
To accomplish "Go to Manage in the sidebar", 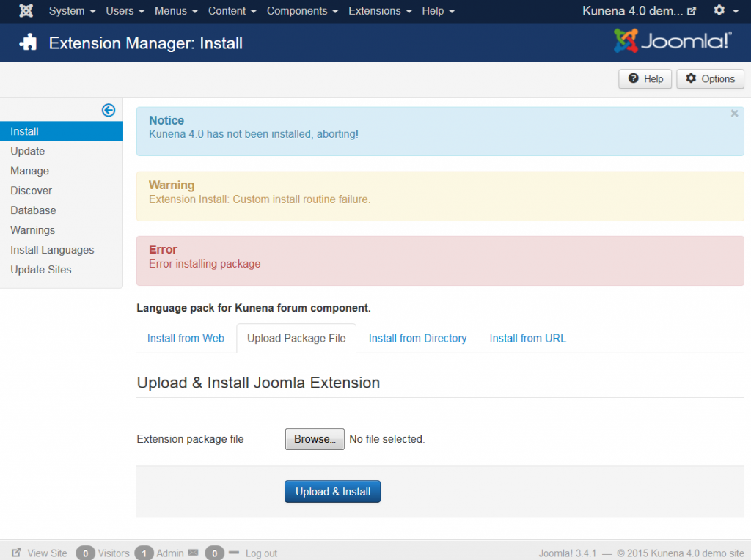I will [29, 171].
